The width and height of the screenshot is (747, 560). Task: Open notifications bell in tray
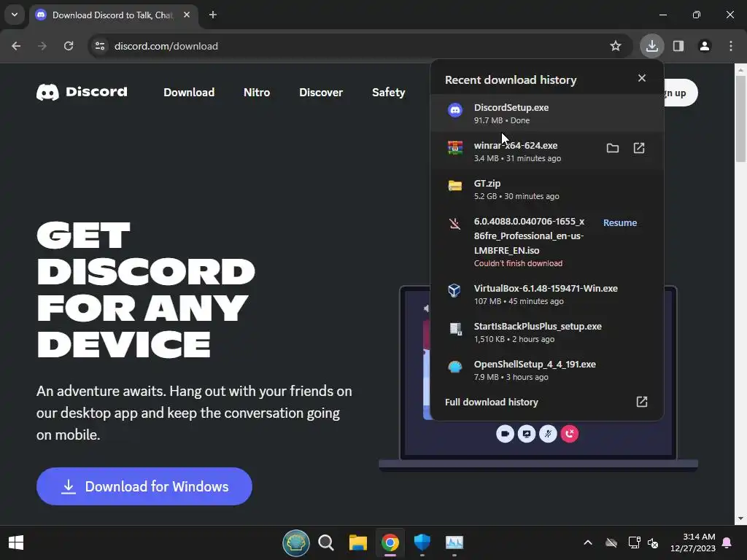[x=727, y=542]
